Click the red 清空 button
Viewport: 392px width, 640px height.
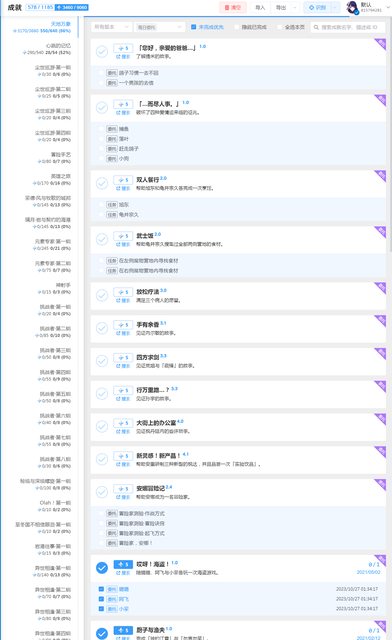click(233, 7)
